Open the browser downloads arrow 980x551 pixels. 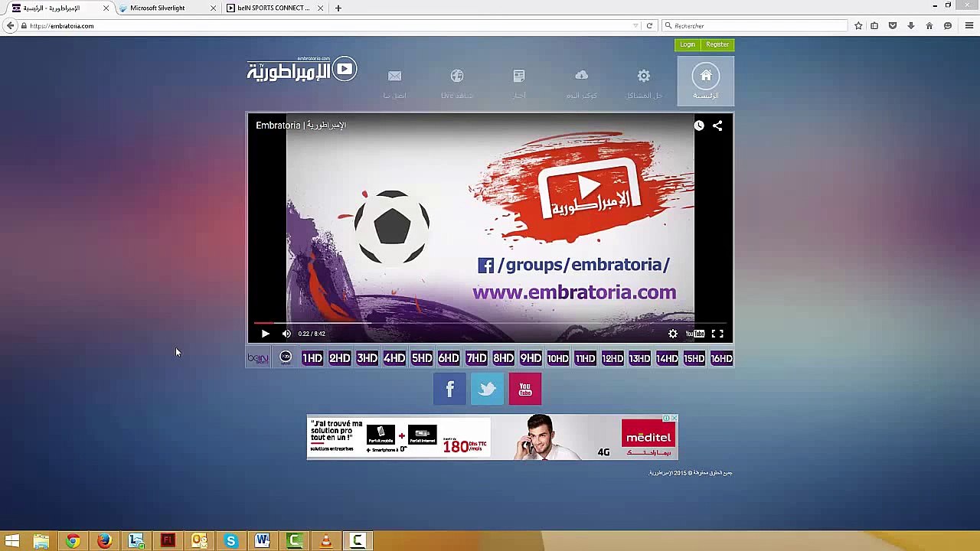[x=910, y=26]
